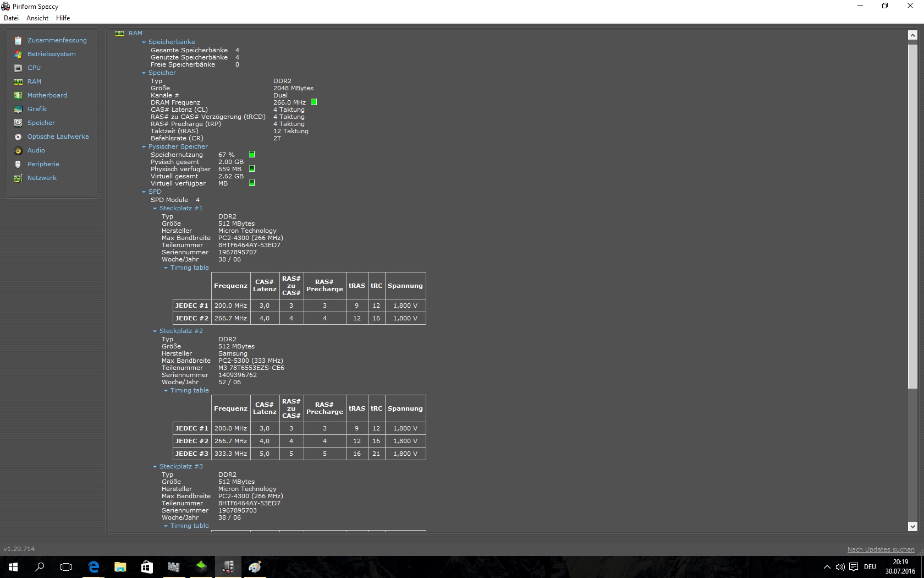Viewport: 924px width, 578px height.
Task: Collapse the Speicher section
Action: pyautogui.click(x=144, y=73)
